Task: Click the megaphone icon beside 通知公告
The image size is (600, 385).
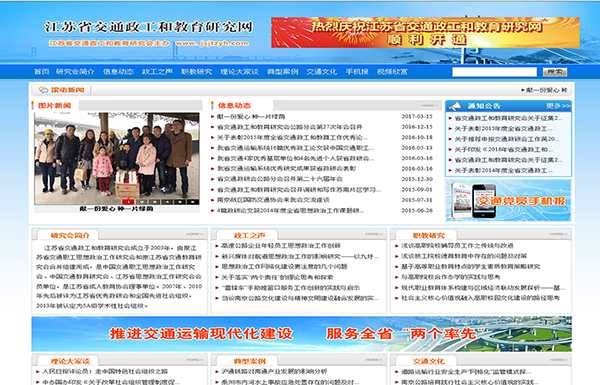Action: click(455, 106)
